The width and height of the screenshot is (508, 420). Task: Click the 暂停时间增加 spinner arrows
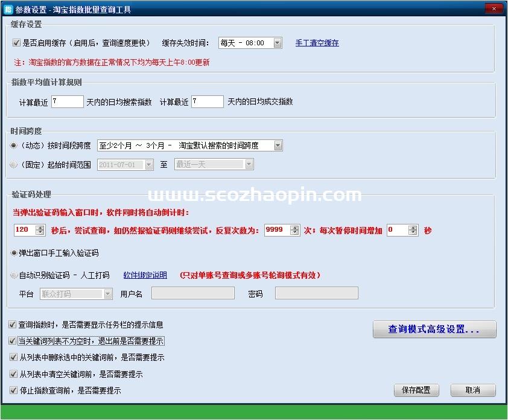point(413,230)
